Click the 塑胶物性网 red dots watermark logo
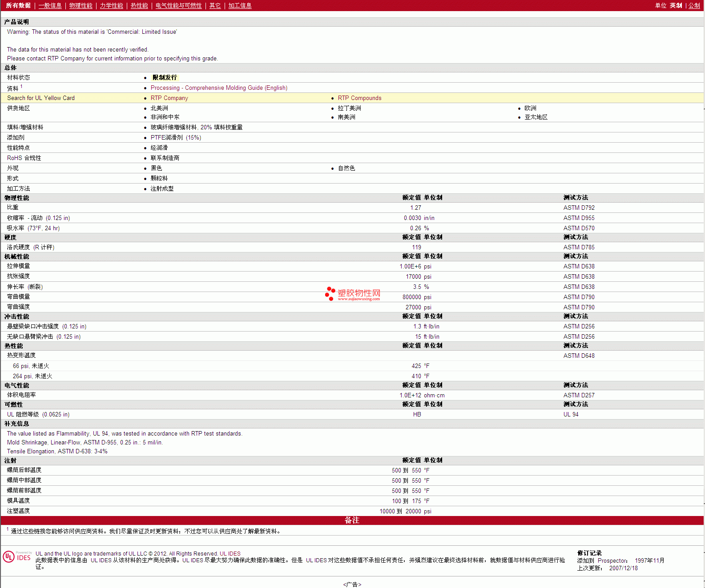The height and width of the screenshot is (588, 705). tap(330, 293)
